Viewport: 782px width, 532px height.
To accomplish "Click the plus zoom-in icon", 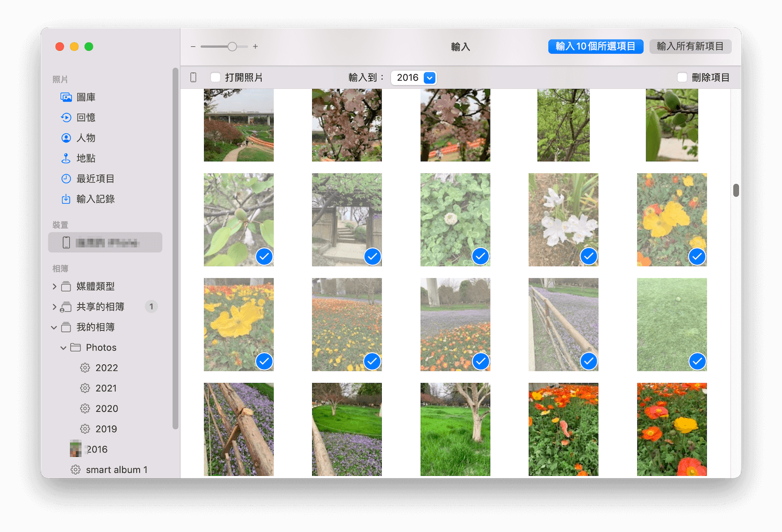I will (255, 46).
